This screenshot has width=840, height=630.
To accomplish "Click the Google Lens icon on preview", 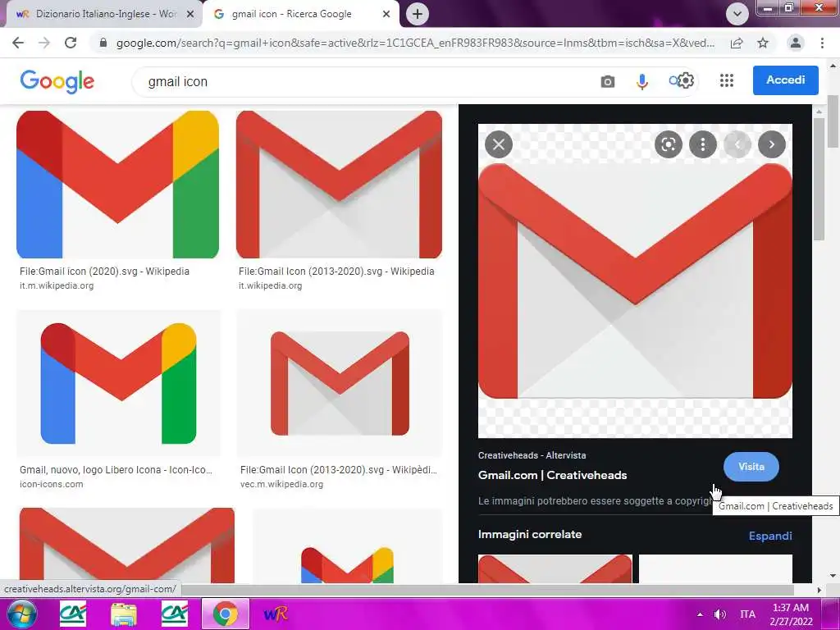I will [668, 144].
